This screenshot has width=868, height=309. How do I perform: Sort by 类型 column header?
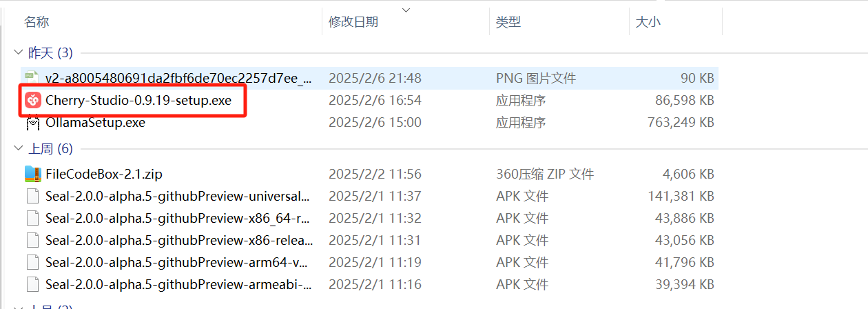[x=508, y=22]
